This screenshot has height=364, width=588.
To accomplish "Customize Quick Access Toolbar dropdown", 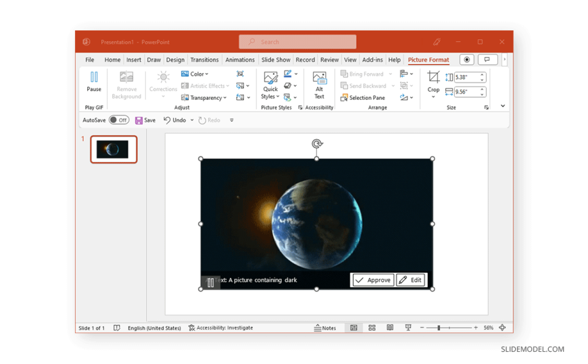I will [x=231, y=120].
